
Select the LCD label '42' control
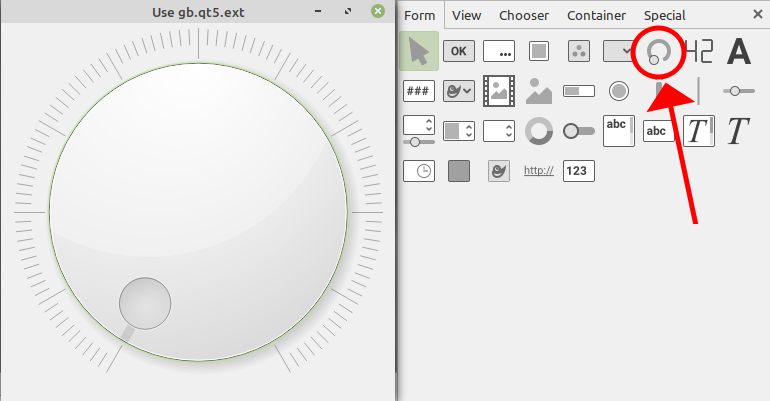(698, 51)
